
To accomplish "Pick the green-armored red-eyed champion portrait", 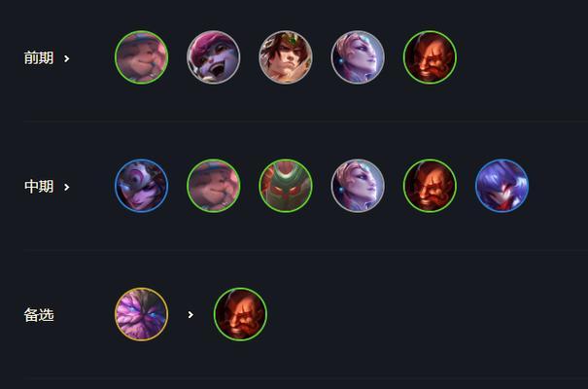I will [x=286, y=186].
